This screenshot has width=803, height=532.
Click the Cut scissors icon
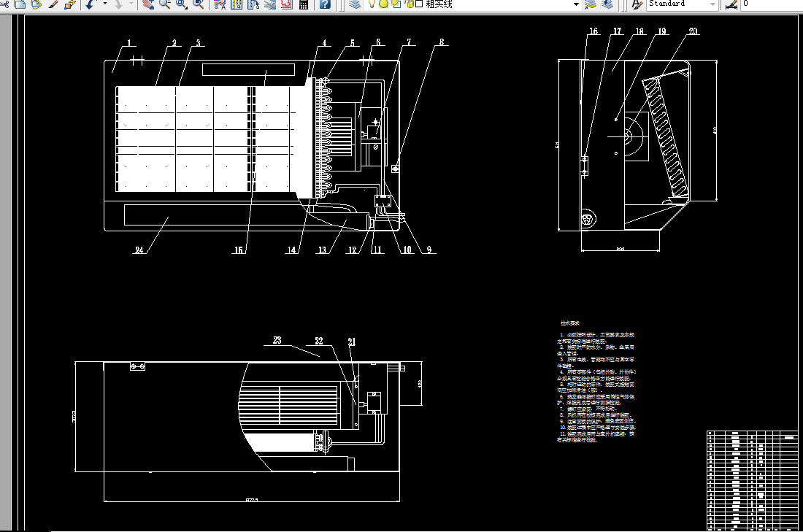tap(4, 4)
